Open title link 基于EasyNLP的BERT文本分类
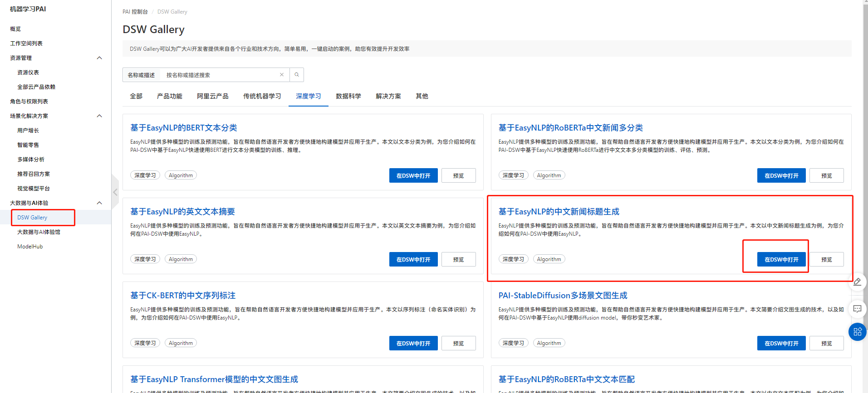The height and width of the screenshot is (393, 868). tap(184, 128)
